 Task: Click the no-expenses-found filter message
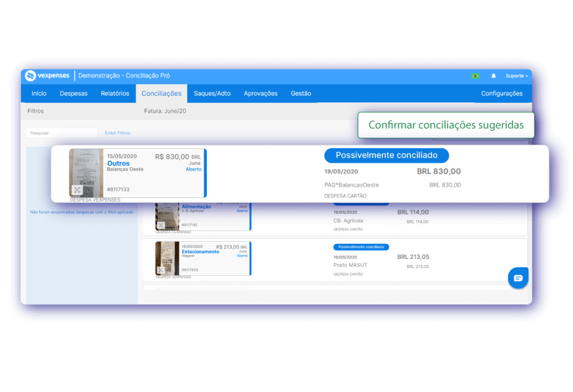[81, 212]
